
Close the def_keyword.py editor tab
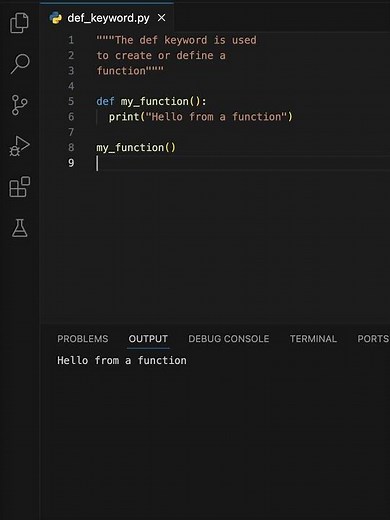pyautogui.click(x=161, y=18)
